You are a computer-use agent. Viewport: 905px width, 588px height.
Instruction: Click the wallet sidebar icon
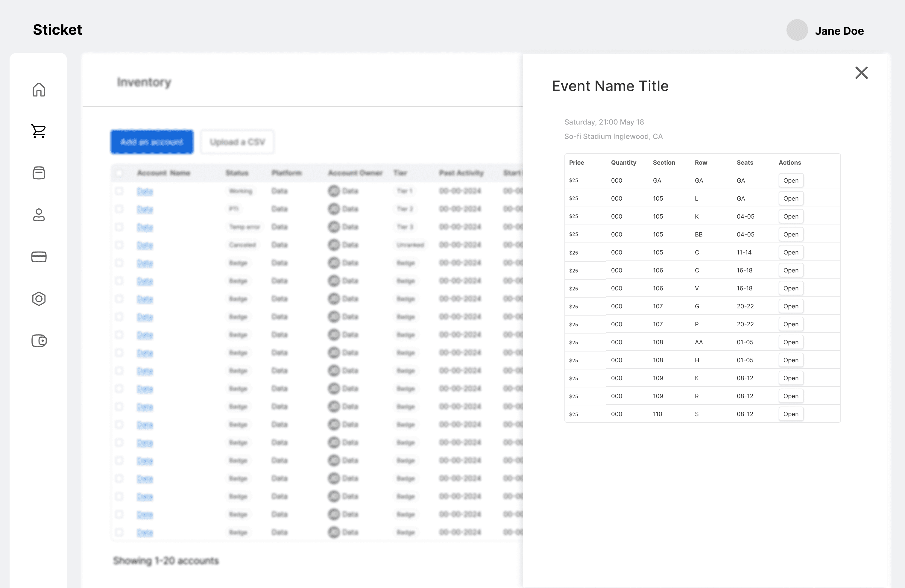coord(39,341)
